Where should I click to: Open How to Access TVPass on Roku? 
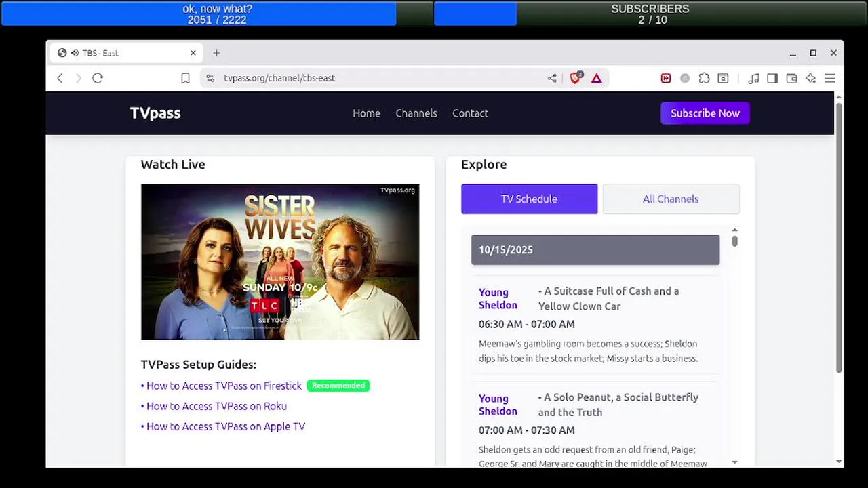216,406
